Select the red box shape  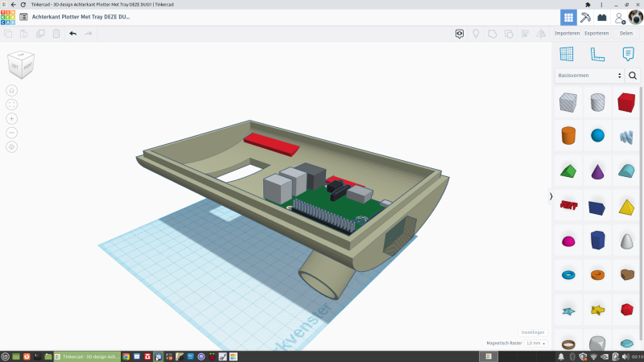pyautogui.click(x=627, y=102)
